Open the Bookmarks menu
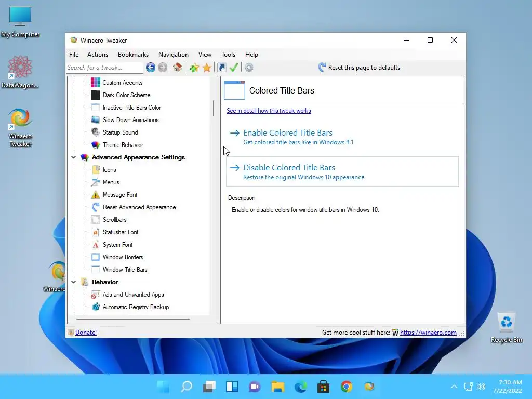The image size is (532, 399). pos(133,54)
